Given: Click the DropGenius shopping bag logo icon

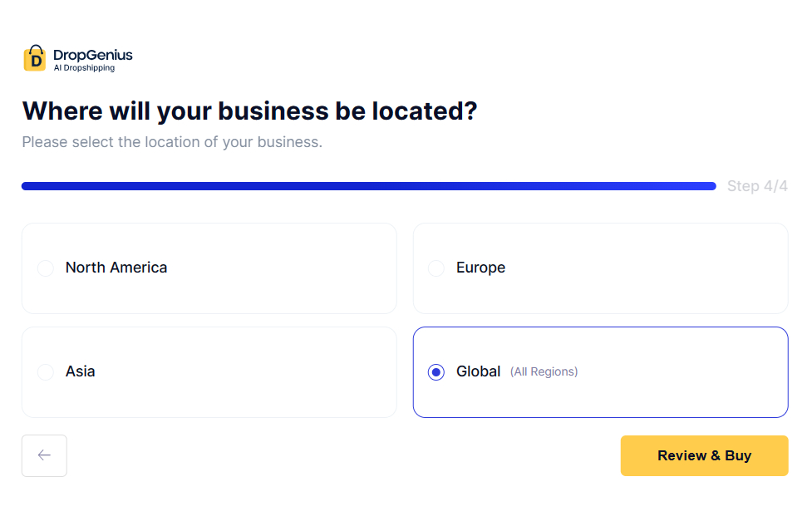Looking at the screenshot, I should click(34, 57).
